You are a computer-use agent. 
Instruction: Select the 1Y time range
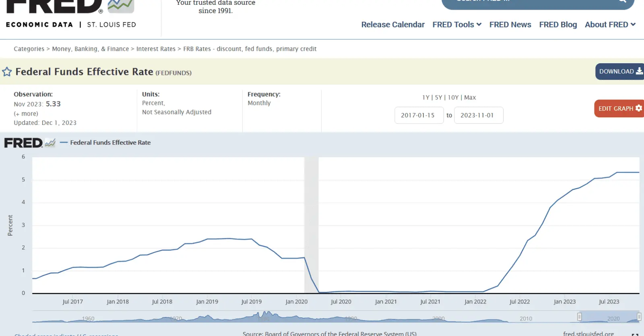click(x=425, y=97)
